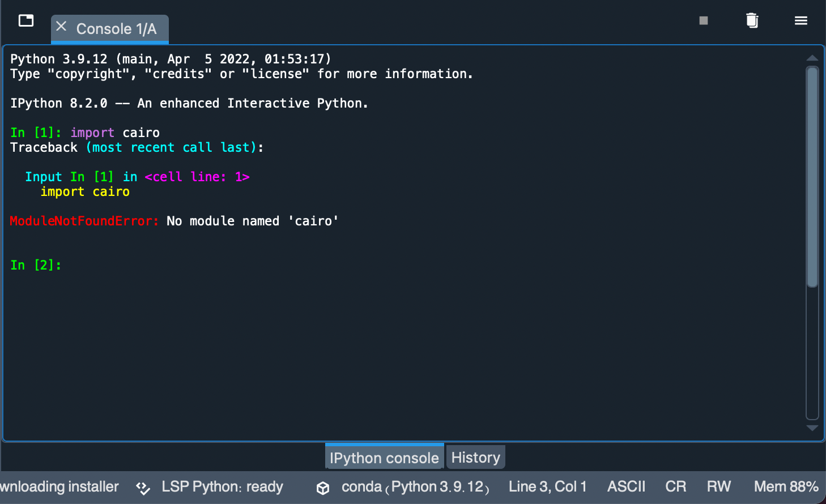Click the conda (Python 3.9.12) status

pyautogui.click(x=415, y=486)
